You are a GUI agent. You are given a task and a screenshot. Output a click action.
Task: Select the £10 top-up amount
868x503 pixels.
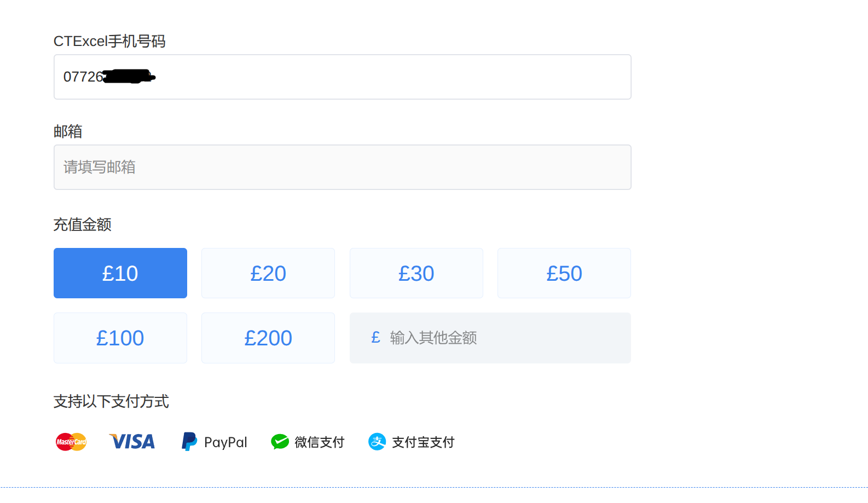pyautogui.click(x=120, y=273)
